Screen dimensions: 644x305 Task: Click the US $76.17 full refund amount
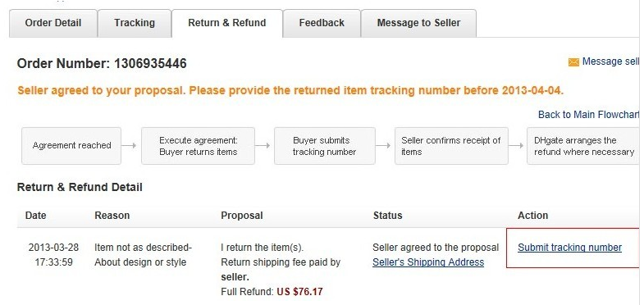(x=299, y=292)
